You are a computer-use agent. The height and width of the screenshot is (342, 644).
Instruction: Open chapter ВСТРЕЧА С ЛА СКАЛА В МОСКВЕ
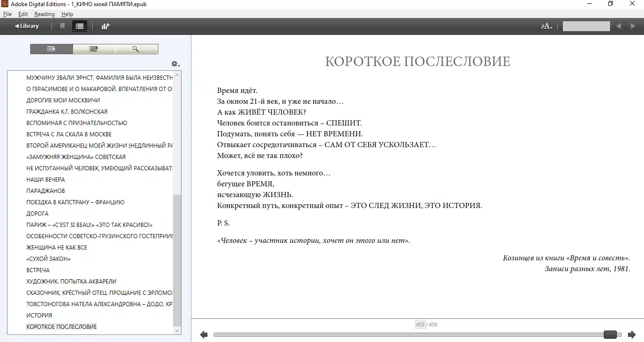click(69, 134)
